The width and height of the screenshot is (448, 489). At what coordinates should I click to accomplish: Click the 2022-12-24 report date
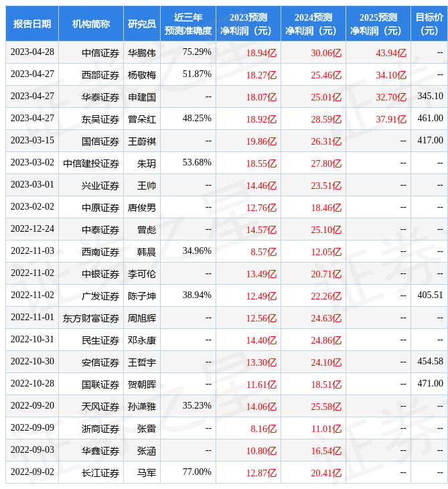click(x=32, y=230)
